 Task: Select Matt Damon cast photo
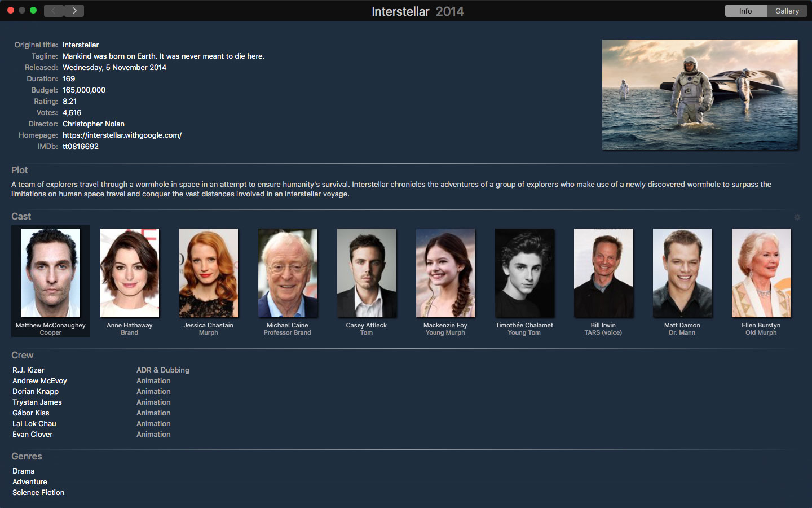[682, 273]
